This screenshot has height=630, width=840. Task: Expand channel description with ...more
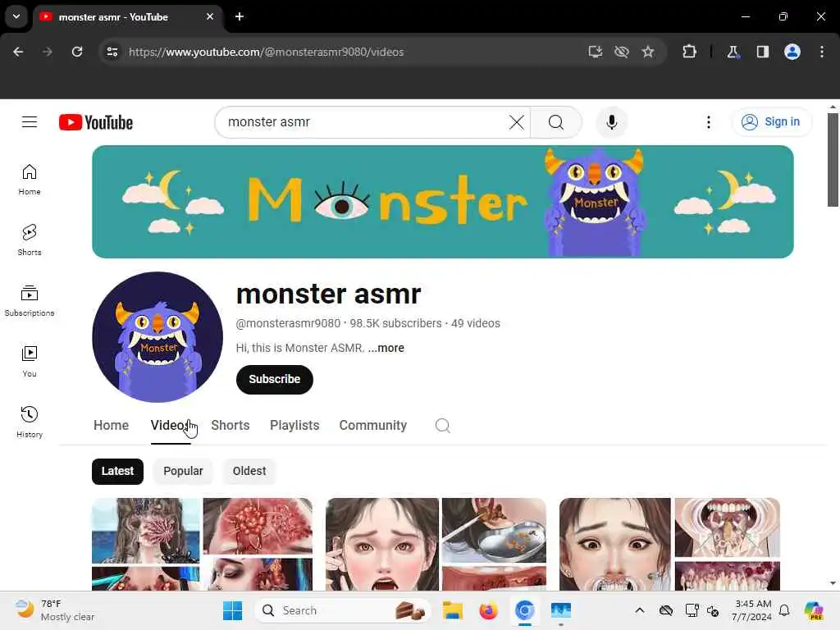[386, 348]
